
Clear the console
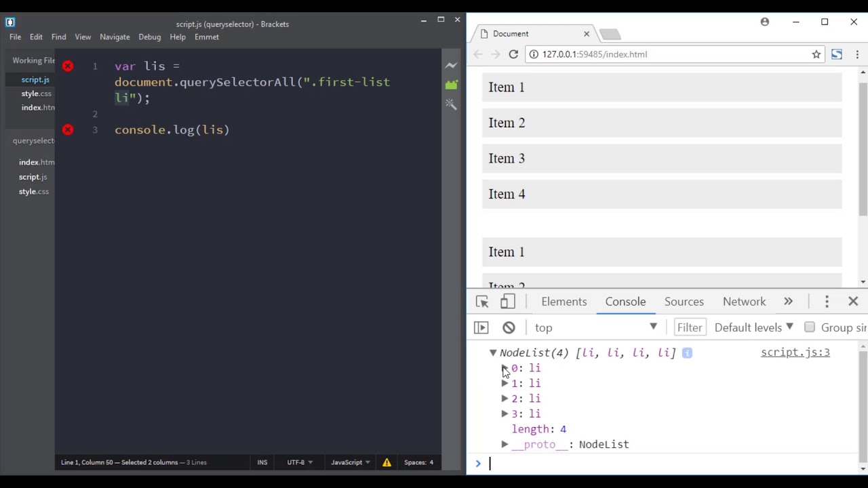509,327
